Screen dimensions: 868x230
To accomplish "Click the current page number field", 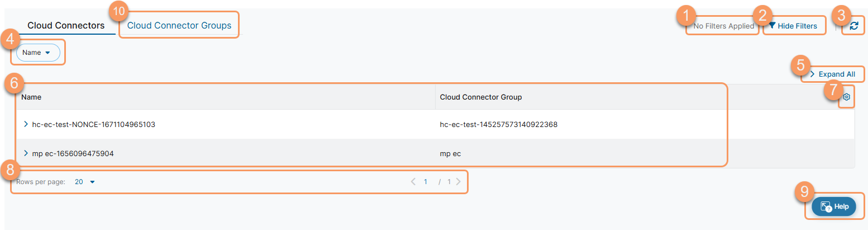I will (426, 182).
